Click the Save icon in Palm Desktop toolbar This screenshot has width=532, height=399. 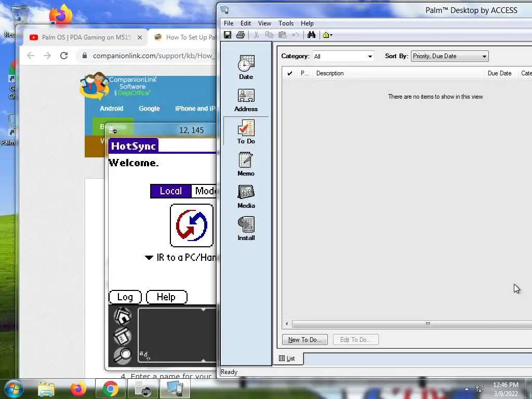pyautogui.click(x=228, y=35)
